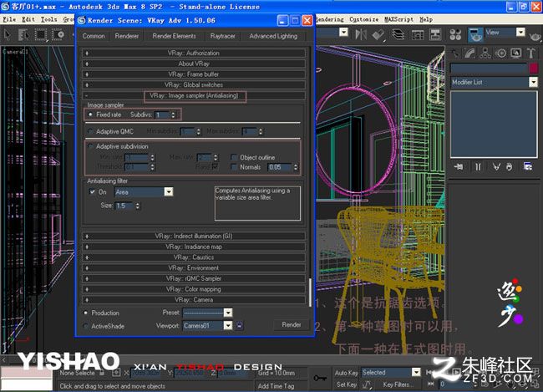Click the lock icon beside Viewport dropdown
This screenshot has height=392, width=543.
pyautogui.click(x=239, y=325)
